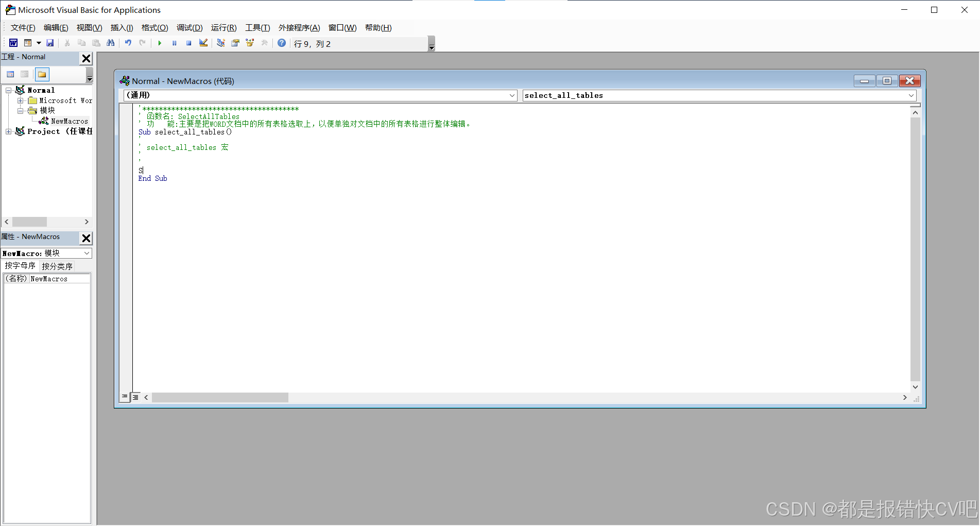Close the 属性 - NewMacros panel
980x526 pixels.
(x=86, y=238)
